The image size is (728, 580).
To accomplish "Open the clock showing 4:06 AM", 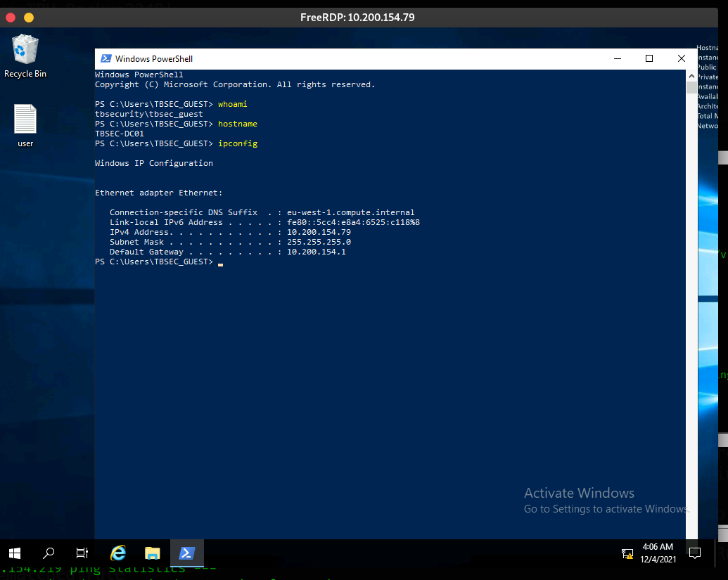I will (658, 553).
